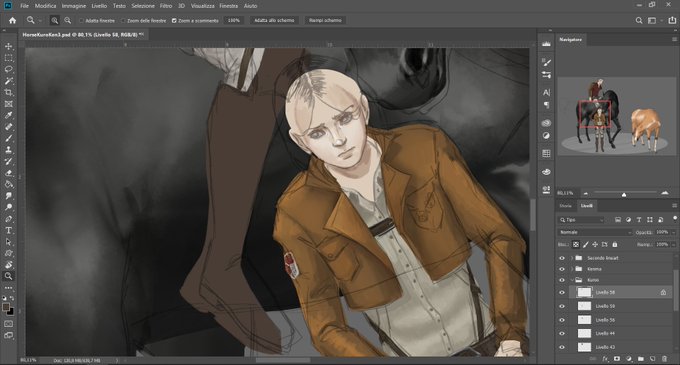Select the Crop tool

tap(8, 92)
